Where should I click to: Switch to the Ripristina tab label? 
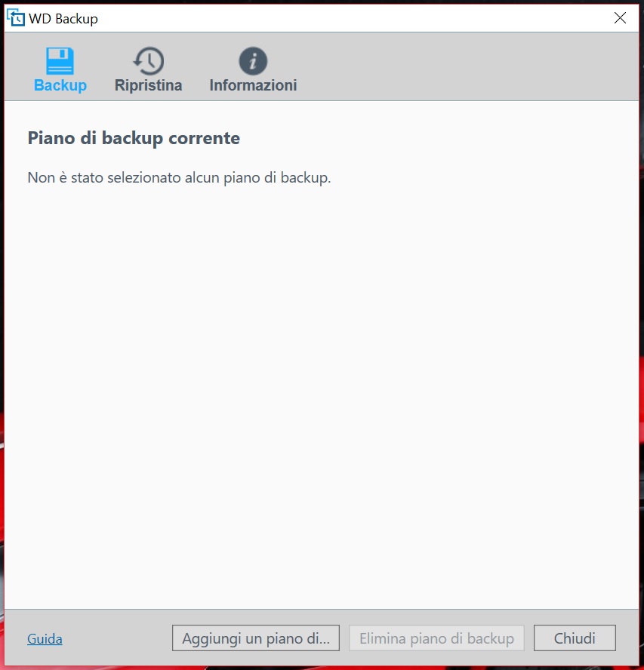tap(149, 85)
